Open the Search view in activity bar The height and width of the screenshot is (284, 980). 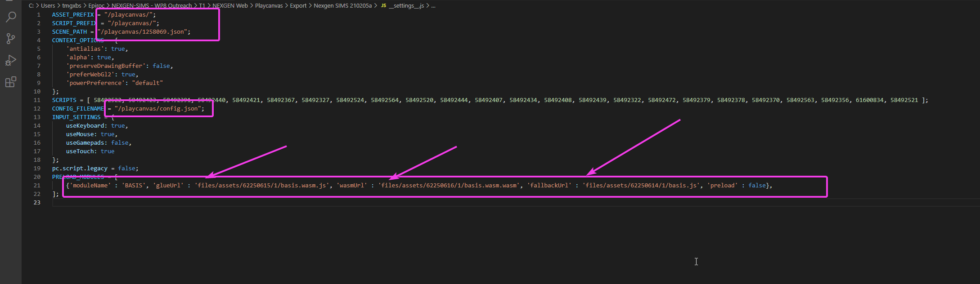(11, 18)
